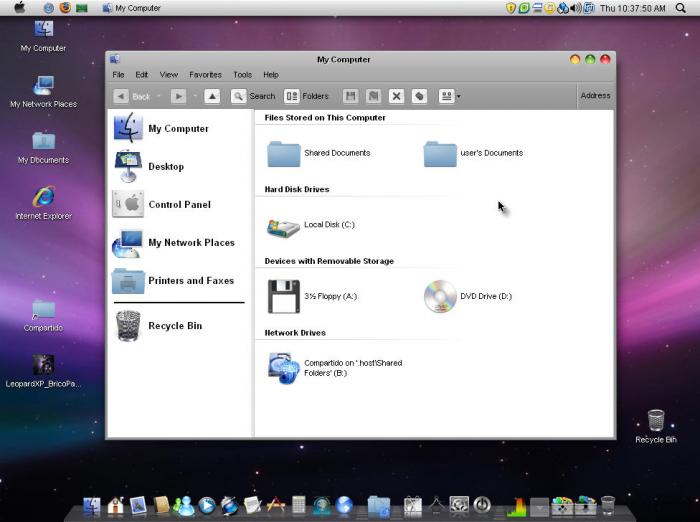Select the 3½ Floppy (A:) drive
700x522 pixels.
(x=312, y=296)
